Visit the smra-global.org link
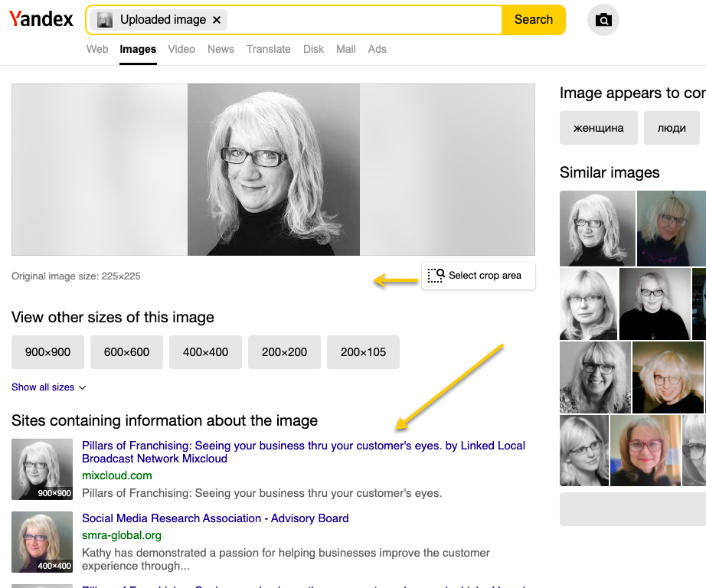Screen dimensions: 706x588 [122, 535]
